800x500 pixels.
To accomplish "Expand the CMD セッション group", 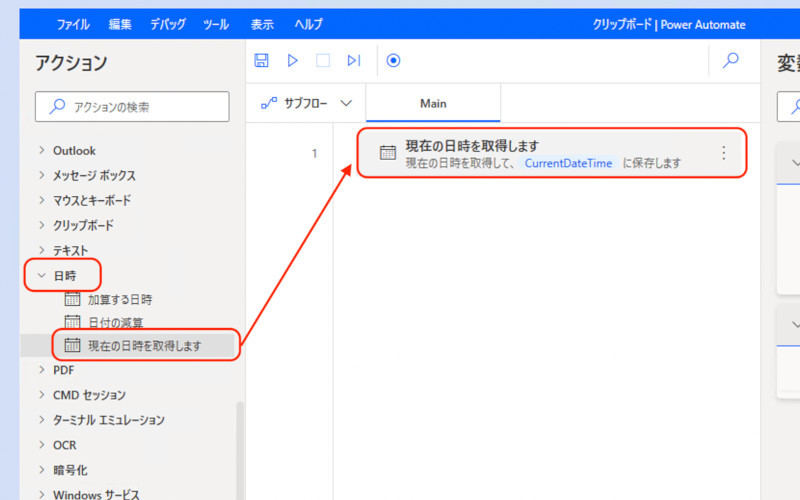I will pyautogui.click(x=42, y=395).
